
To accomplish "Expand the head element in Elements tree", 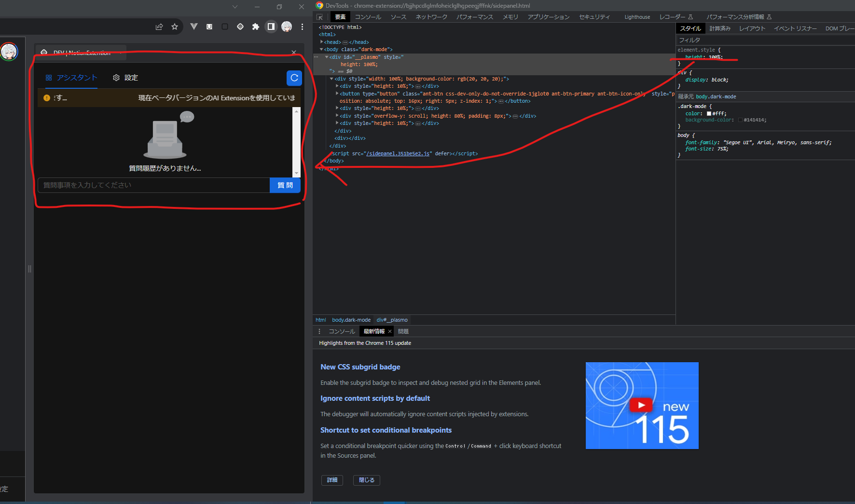I will tap(322, 42).
